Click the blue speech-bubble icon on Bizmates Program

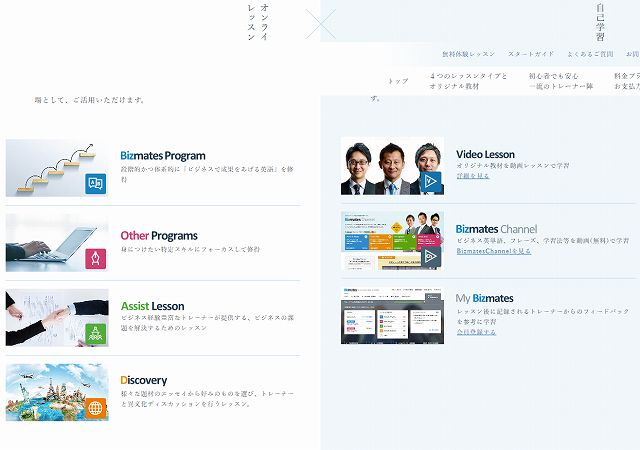(96, 183)
